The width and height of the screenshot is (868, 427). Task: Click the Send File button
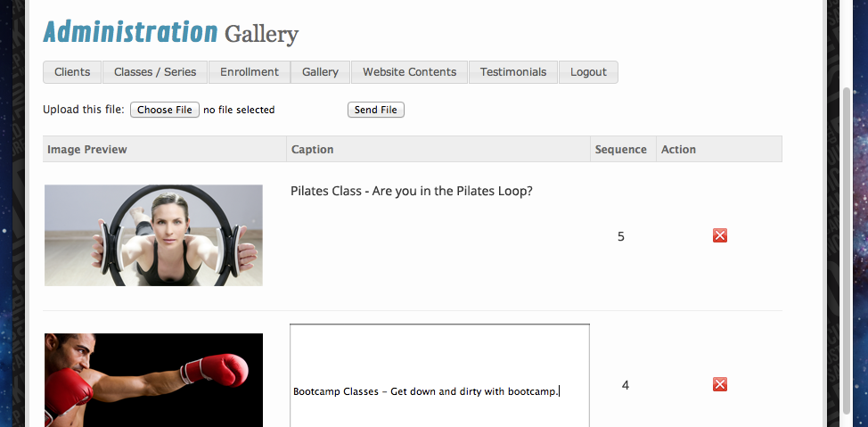(376, 110)
